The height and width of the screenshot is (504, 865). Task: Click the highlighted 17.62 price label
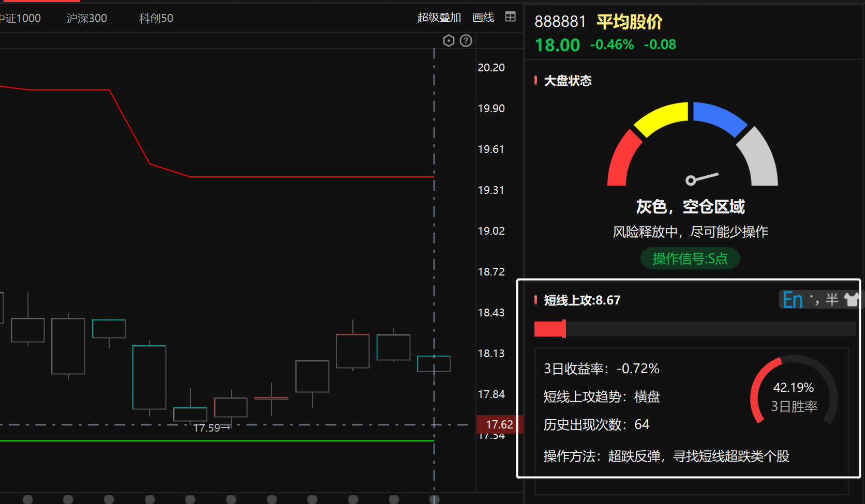coord(499,424)
